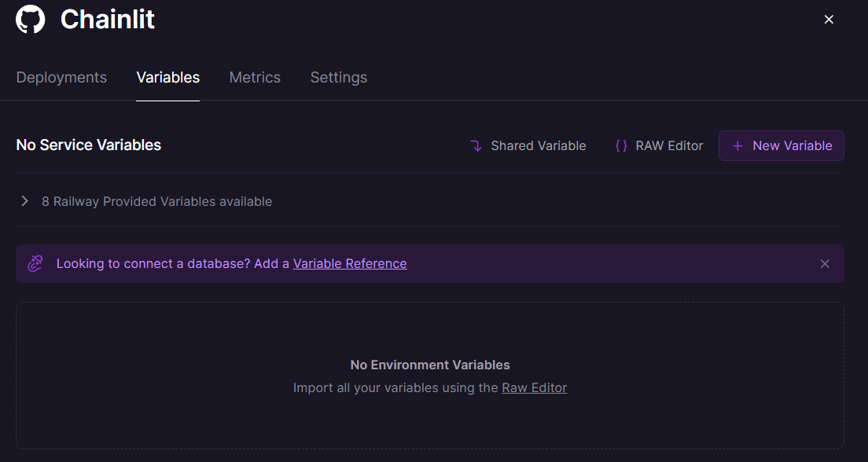Create a New Variable
868x462 pixels.
tap(781, 145)
